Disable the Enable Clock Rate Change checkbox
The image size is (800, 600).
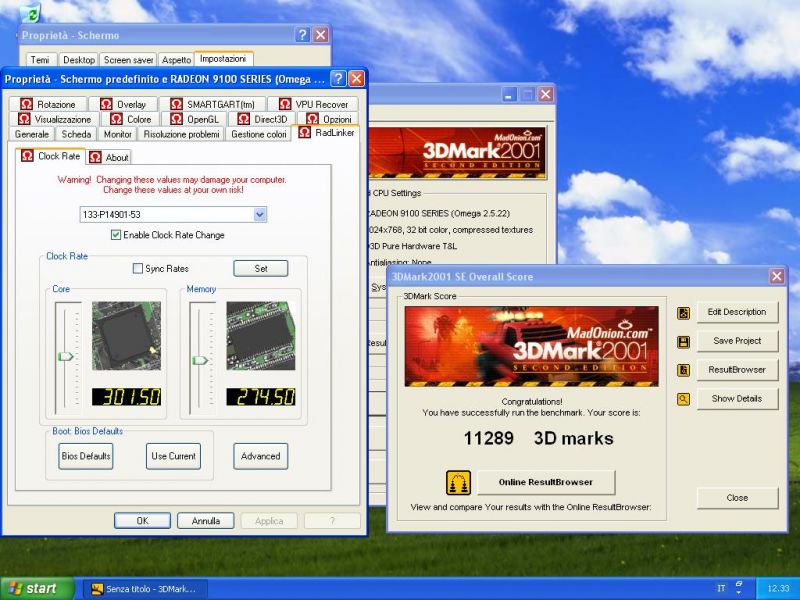click(x=116, y=235)
